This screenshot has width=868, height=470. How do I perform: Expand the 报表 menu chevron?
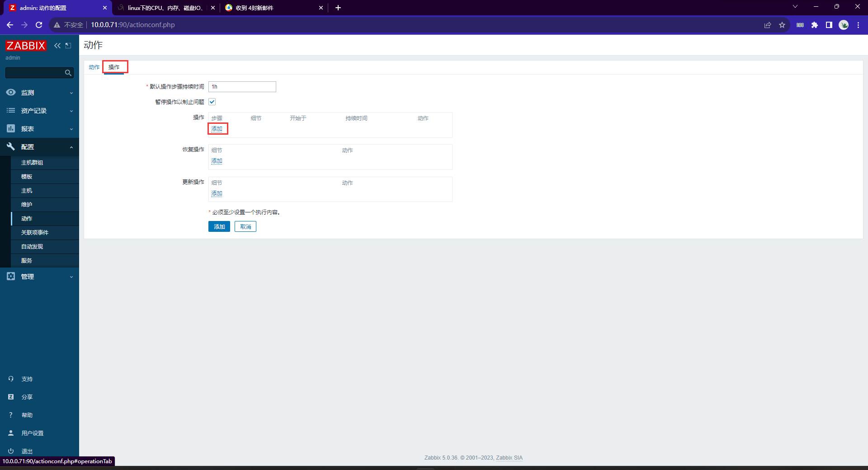[x=71, y=129]
